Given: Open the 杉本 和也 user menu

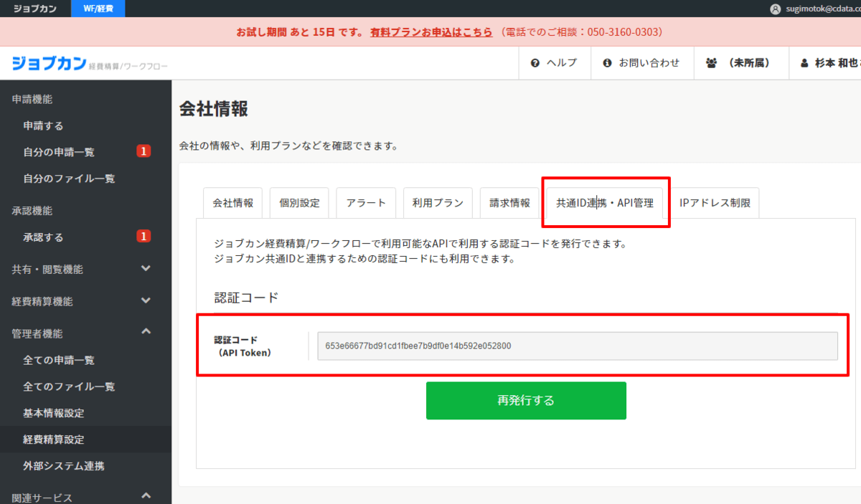Looking at the screenshot, I should [825, 63].
